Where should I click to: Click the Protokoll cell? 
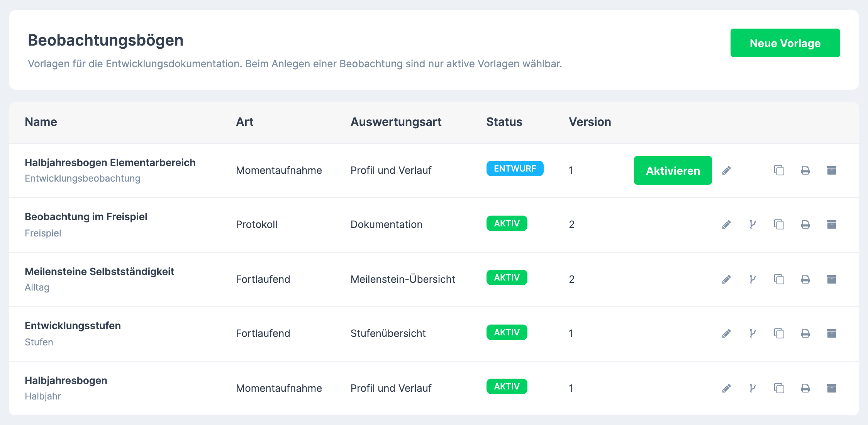pyautogui.click(x=256, y=224)
